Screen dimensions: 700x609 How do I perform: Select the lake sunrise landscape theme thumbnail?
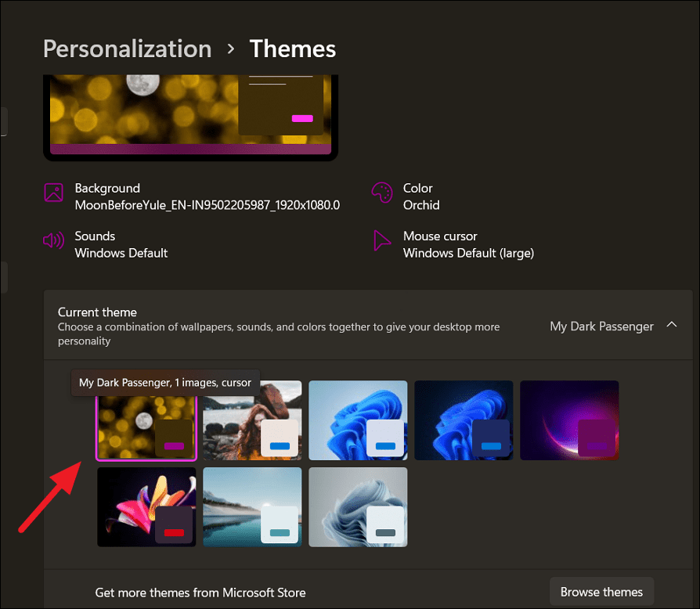tap(252, 507)
